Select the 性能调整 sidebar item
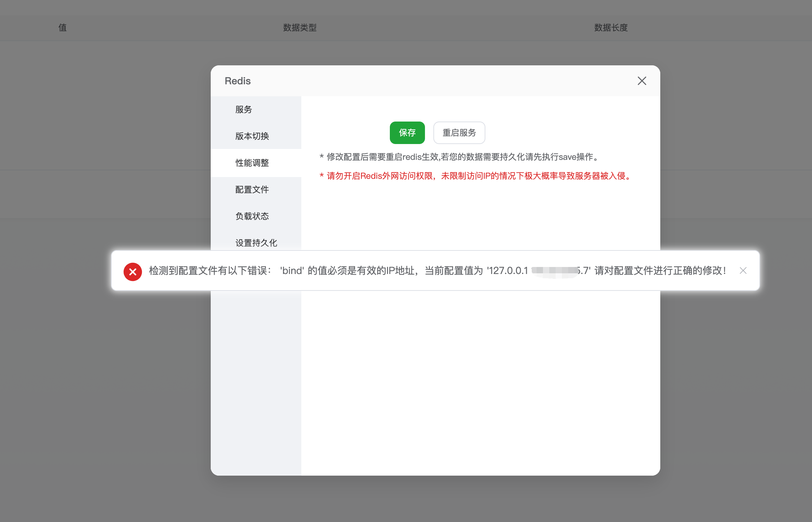812x522 pixels. click(x=251, y=163)
